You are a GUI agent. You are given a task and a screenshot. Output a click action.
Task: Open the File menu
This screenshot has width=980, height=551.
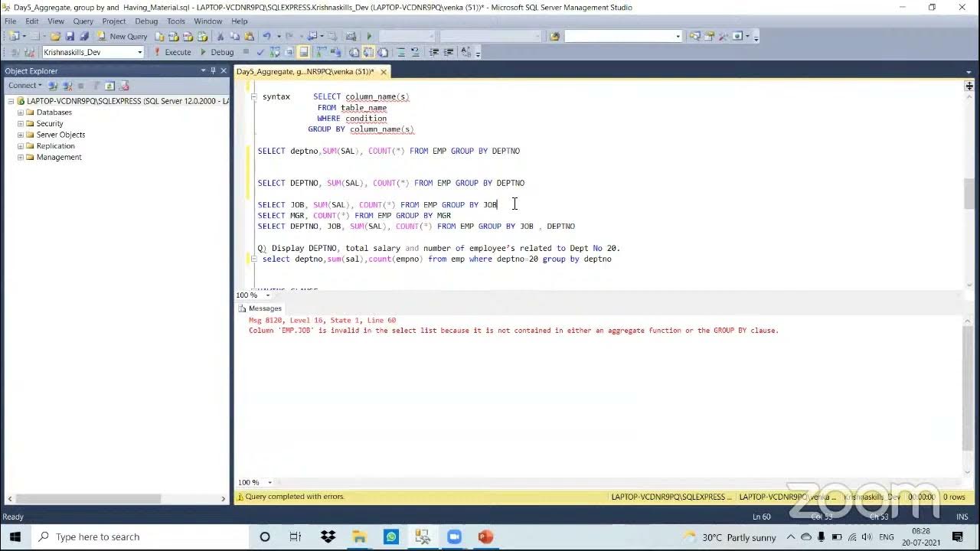(11, 21)
